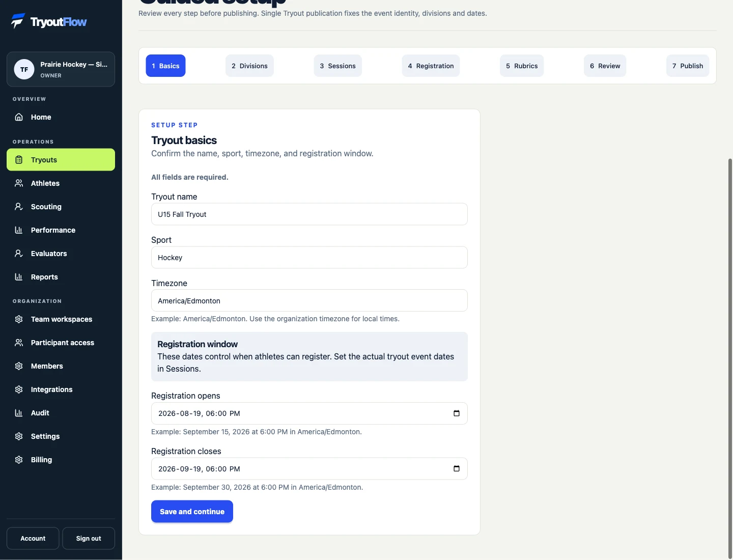Click the Sign out button

(89, 539)
